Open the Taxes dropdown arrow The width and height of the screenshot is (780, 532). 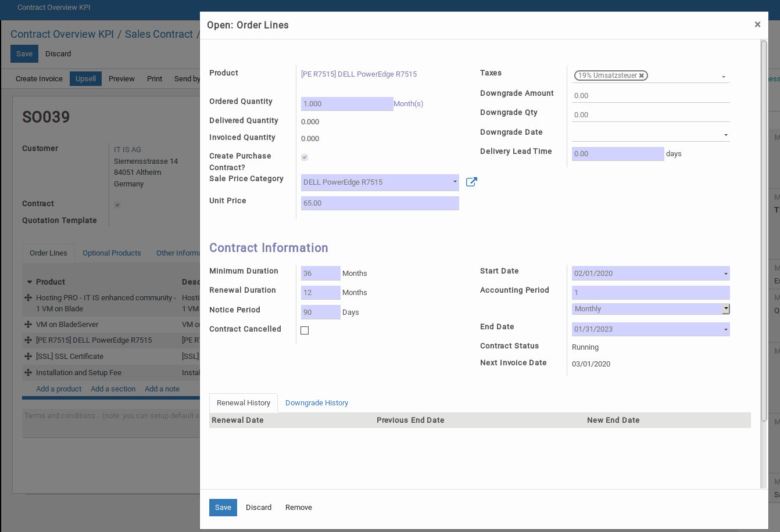724,77
